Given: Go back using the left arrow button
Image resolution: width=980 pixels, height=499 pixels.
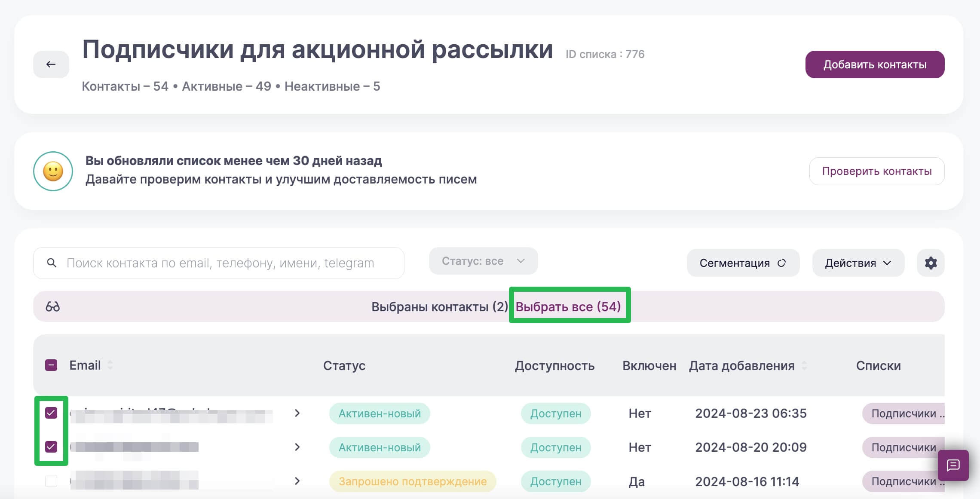Looking at the screenshot, I should [x=51, y=64].
